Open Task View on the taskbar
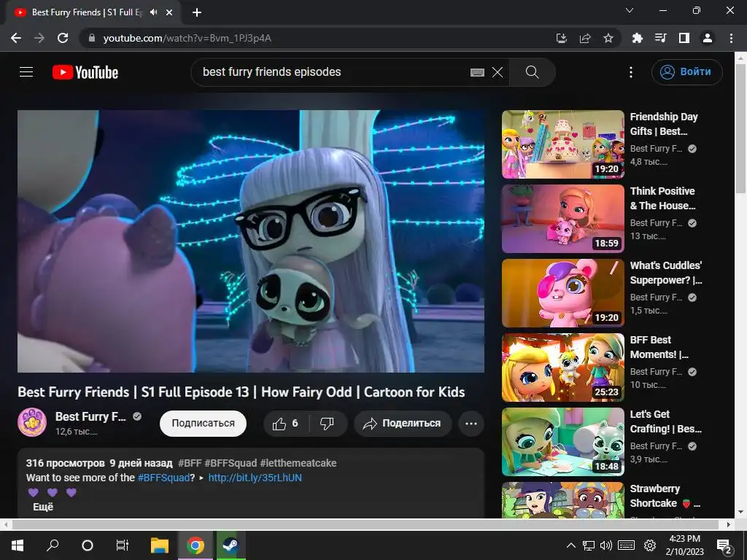Viewport: 747px width, 560px height. (x=123, y=545)
